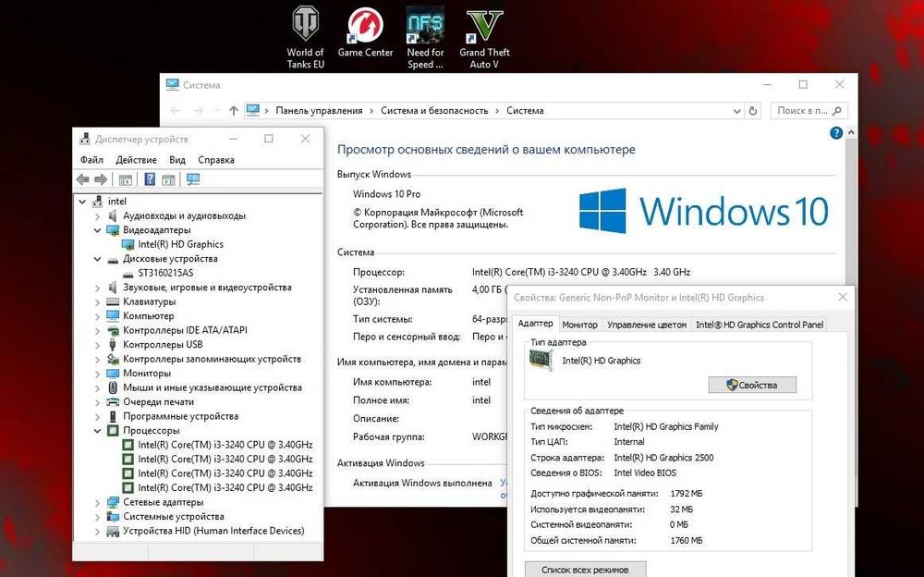The image size is (924, 577).
Task: Click scan for hardware changes monitor icon
Action: pos(193,179)
